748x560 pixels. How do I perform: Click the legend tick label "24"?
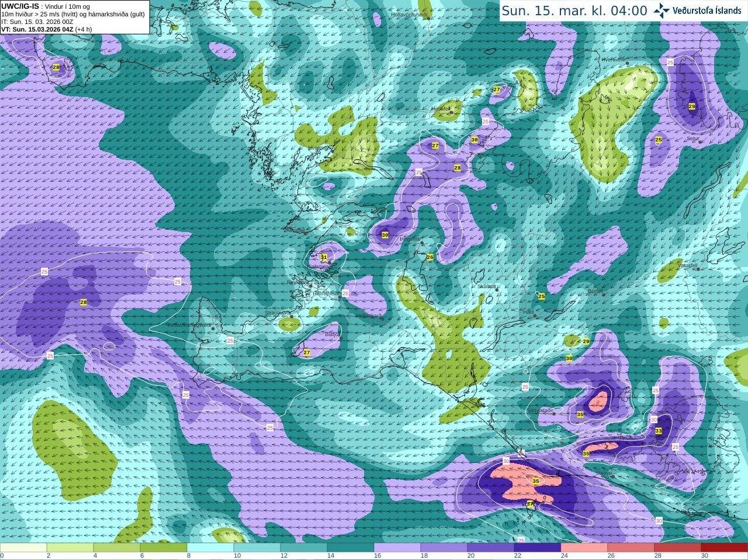[x=565, y=556]
